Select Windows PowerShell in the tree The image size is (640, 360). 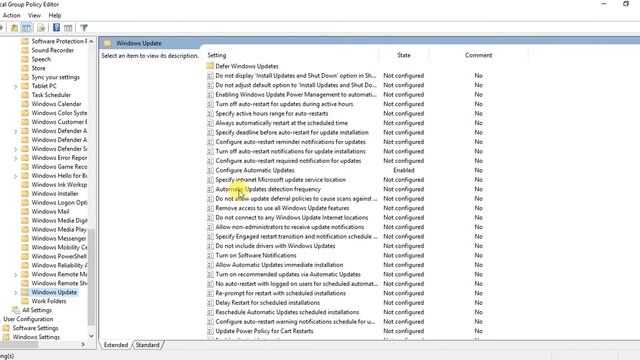59,256
